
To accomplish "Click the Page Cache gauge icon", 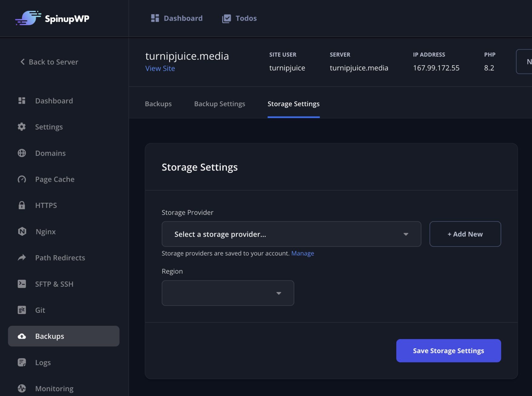I will [x=22, y=179].
